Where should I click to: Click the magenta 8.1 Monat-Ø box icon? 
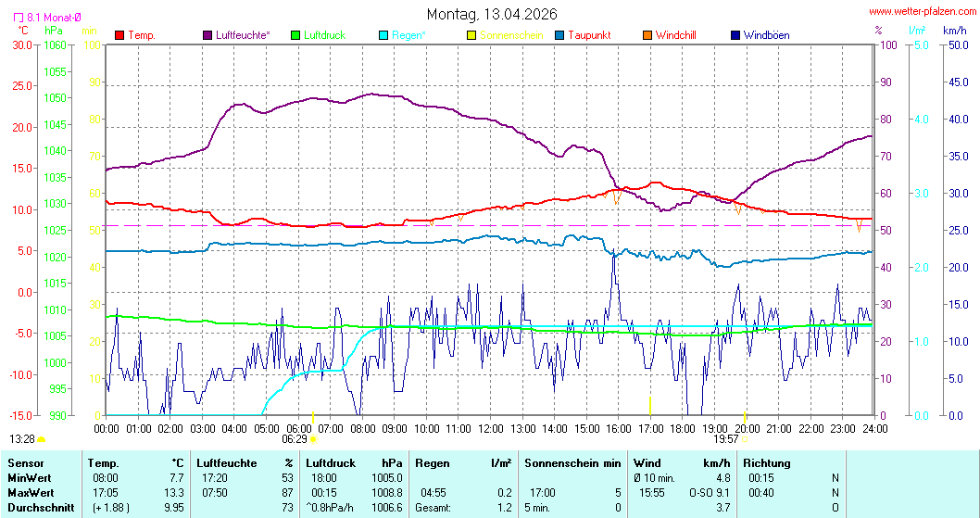click(x=19, y=18)
